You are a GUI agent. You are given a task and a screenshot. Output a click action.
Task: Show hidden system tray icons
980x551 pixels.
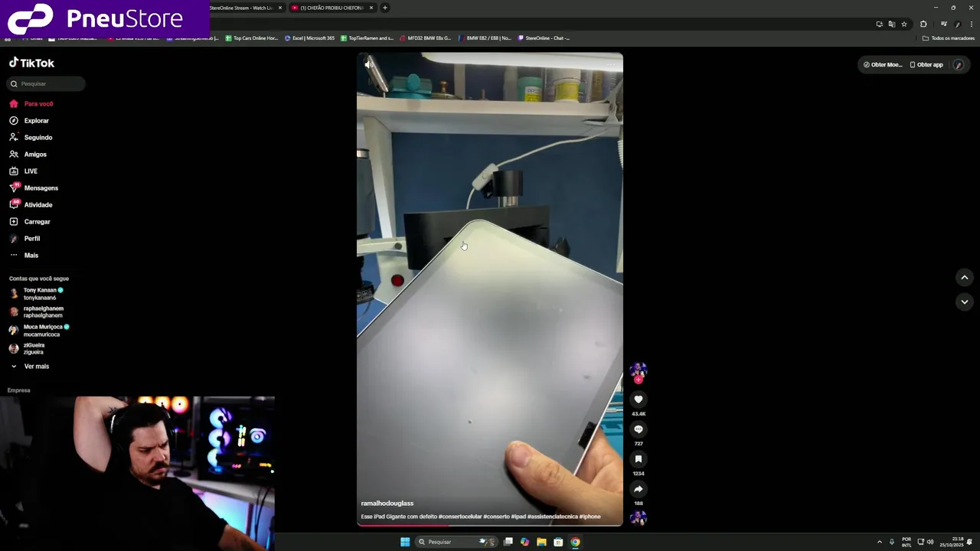click(879, 542)
